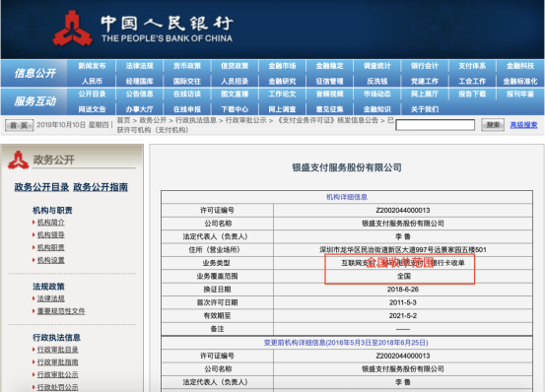The width and height of the screenshot is (545, 392).
Task: Open the 反洗钱 menu item
Action: (377, 81)
